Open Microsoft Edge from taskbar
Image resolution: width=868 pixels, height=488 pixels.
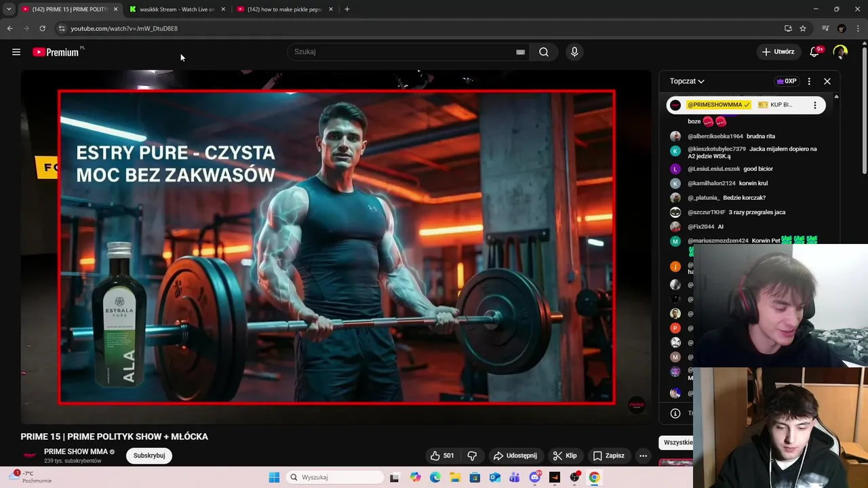point(435,477)
